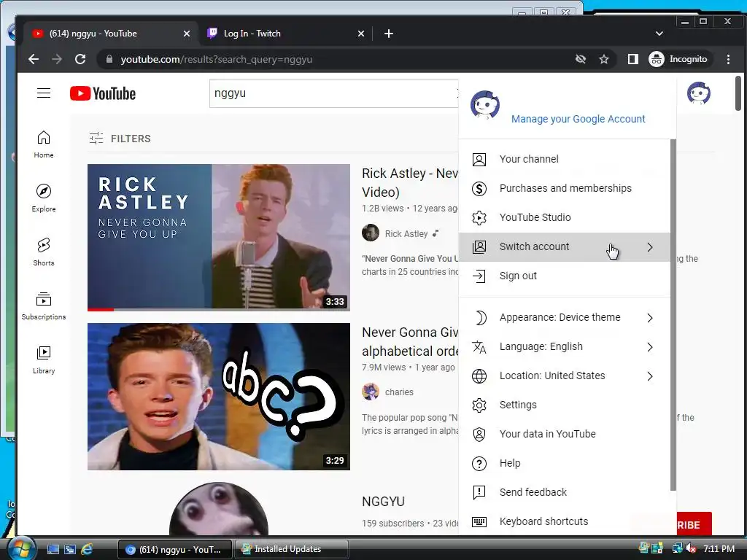Click the browser forward arrow
This screenshot has height=560, width=747.
57,59
